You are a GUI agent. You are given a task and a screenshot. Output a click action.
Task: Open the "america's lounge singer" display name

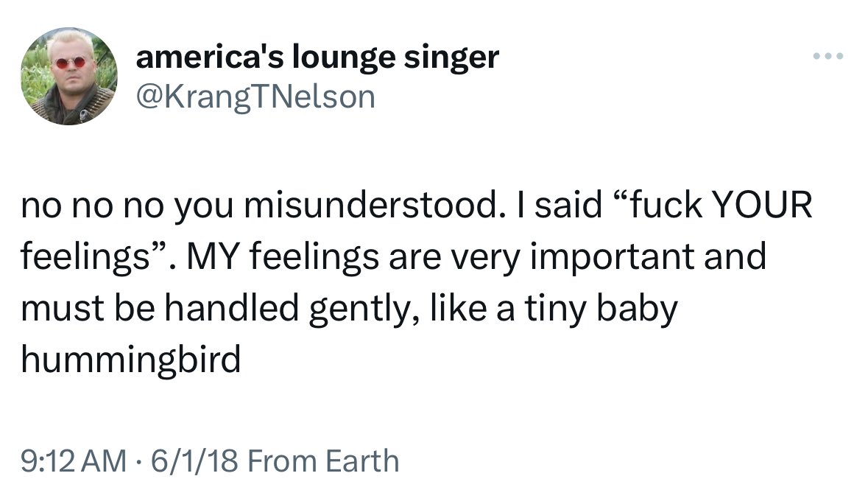(x=317, y=57)
